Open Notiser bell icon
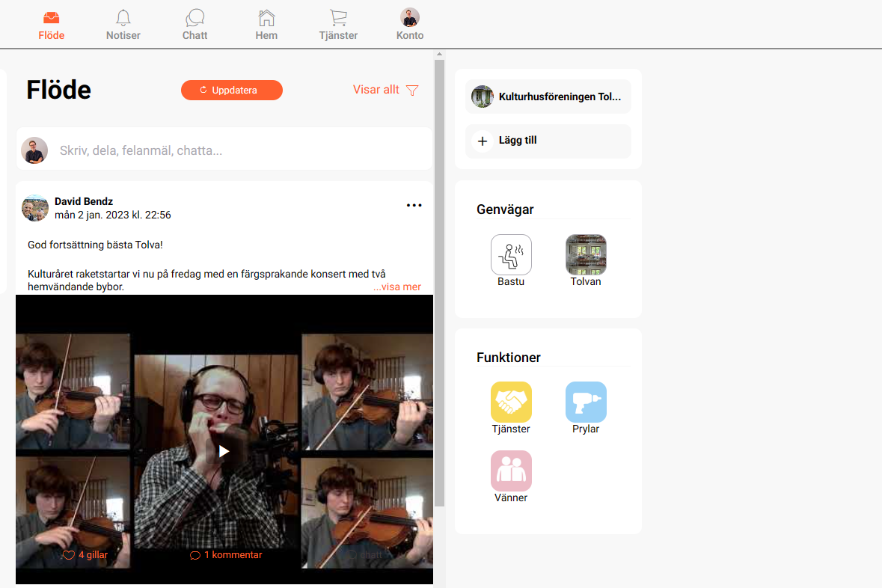This screenshot has width=882, height=588. click(x=123, y=25)
